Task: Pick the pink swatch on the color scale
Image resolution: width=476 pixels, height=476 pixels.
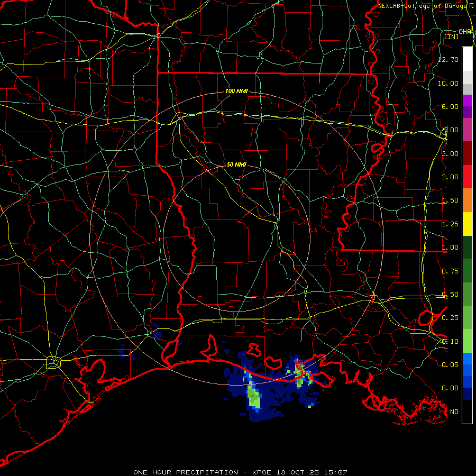Action: (467, 130)
